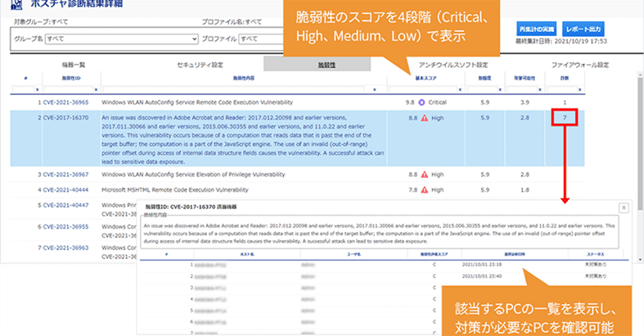
Task: Close the CVE-2017-16370 device popup
Action: (x=624, y=207)
